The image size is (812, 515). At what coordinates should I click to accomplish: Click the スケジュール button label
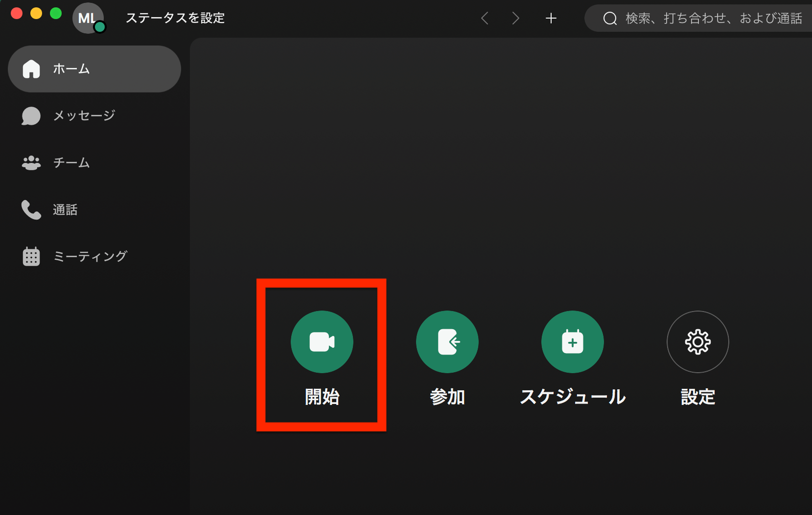572,397
